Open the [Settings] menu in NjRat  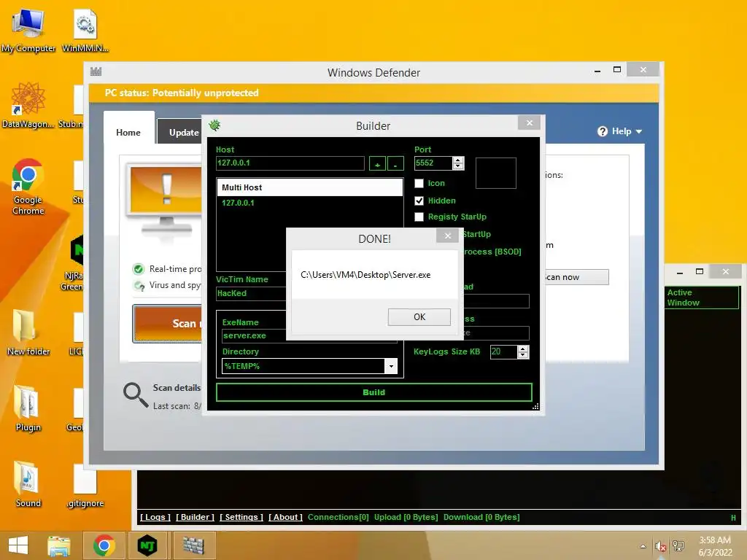coord(241,517)
